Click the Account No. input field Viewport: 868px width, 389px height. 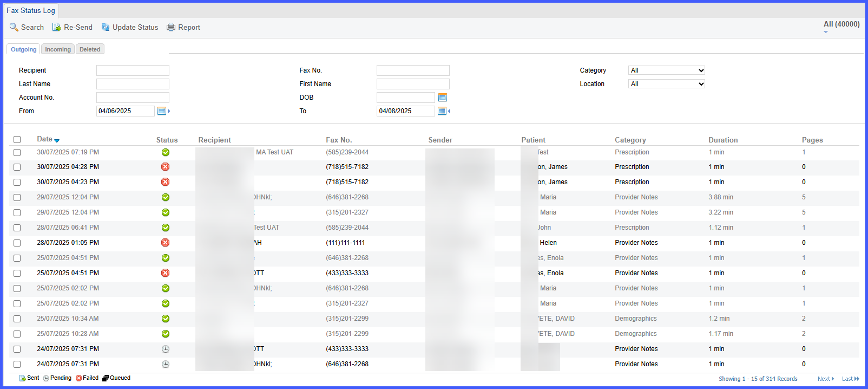[133, 98]
